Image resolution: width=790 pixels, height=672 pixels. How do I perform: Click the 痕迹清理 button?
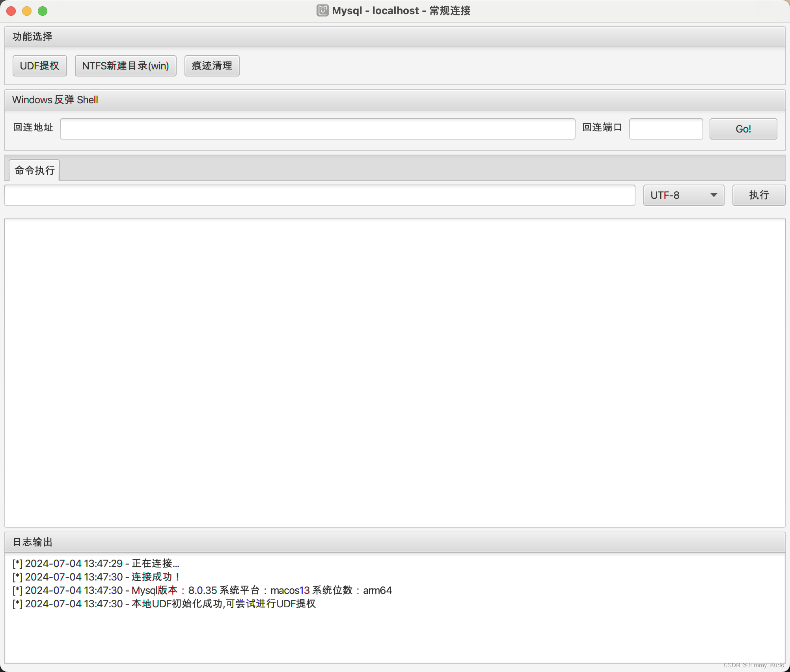(212, 66)
